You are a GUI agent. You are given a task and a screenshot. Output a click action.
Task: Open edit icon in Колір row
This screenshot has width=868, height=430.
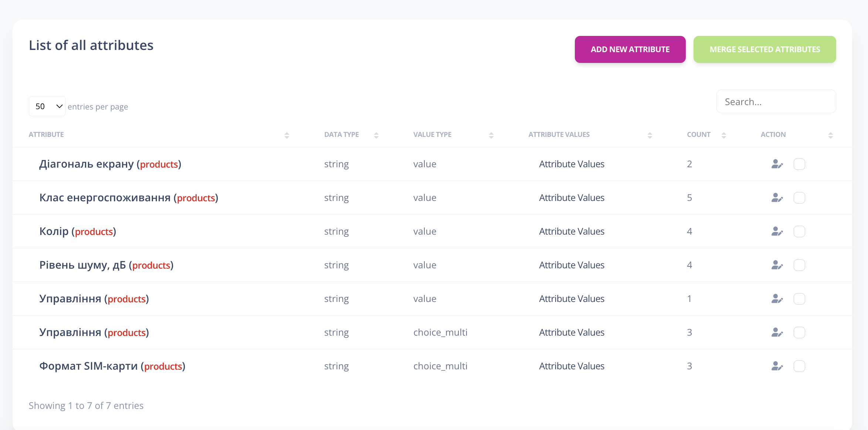click(777, 231)
